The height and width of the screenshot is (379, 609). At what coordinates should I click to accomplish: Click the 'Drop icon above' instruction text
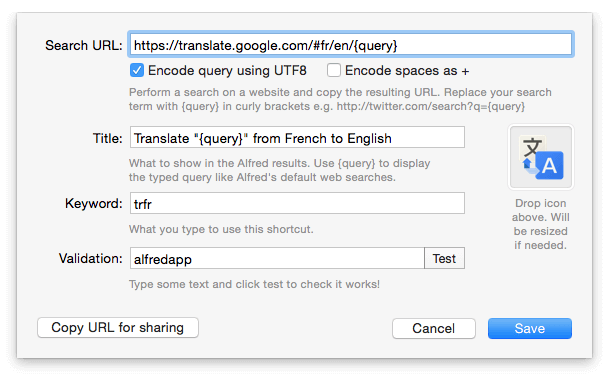coord(541,224)
